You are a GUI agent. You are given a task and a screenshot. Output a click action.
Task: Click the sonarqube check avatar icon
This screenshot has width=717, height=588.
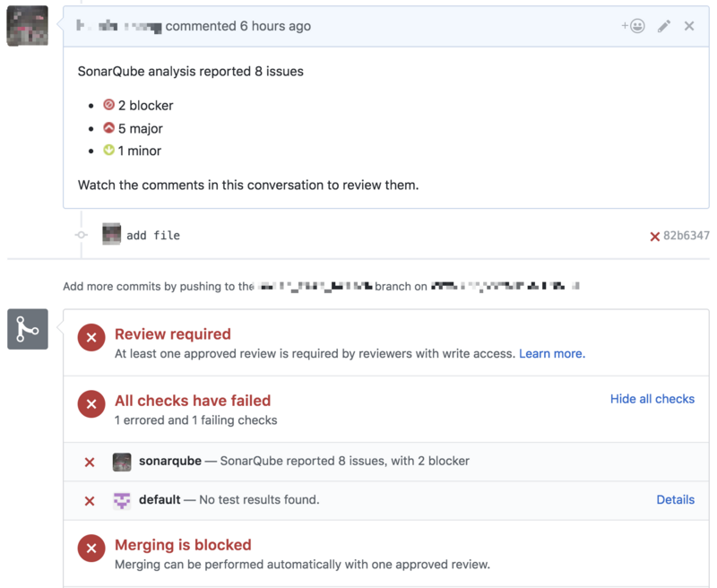coord(122,462)
